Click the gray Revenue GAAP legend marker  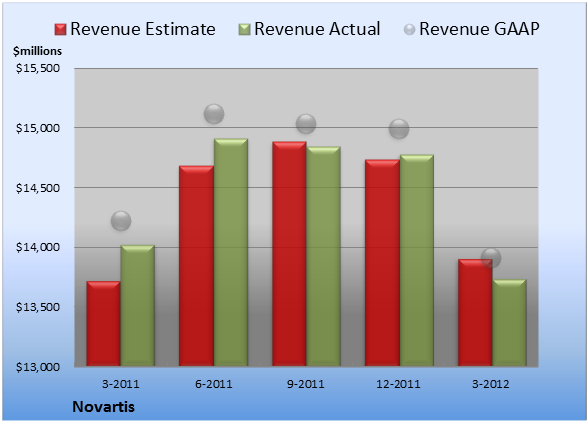click(x=410, y=29)
